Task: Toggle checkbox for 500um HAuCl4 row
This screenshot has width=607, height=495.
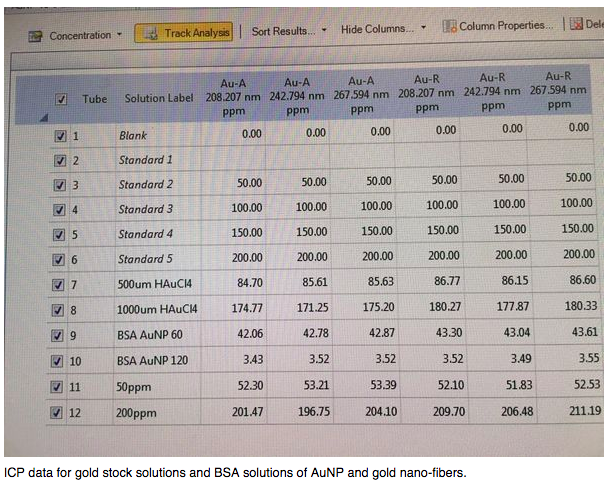Action: pyautogui.click(x=59, y=284)
